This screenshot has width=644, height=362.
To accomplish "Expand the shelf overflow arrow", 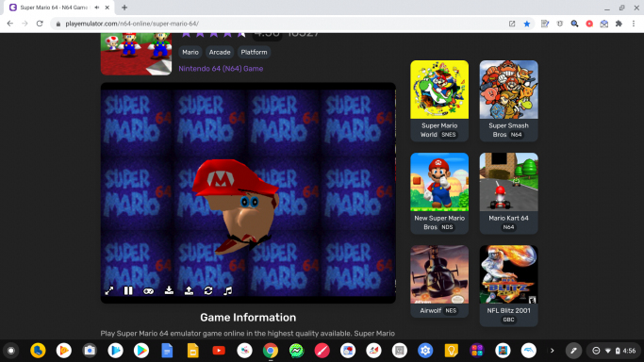I will click(552, 351).
